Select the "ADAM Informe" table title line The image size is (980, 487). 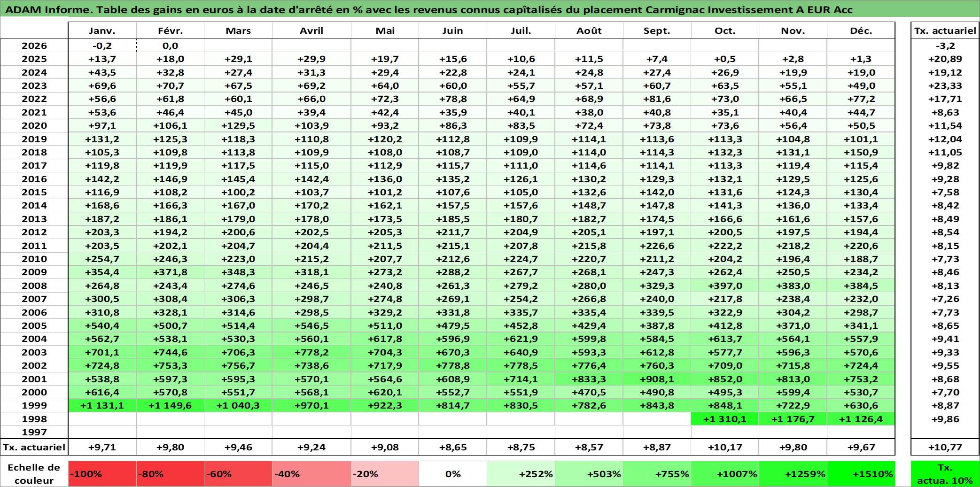pyautogui.click(x=428, y=10)
